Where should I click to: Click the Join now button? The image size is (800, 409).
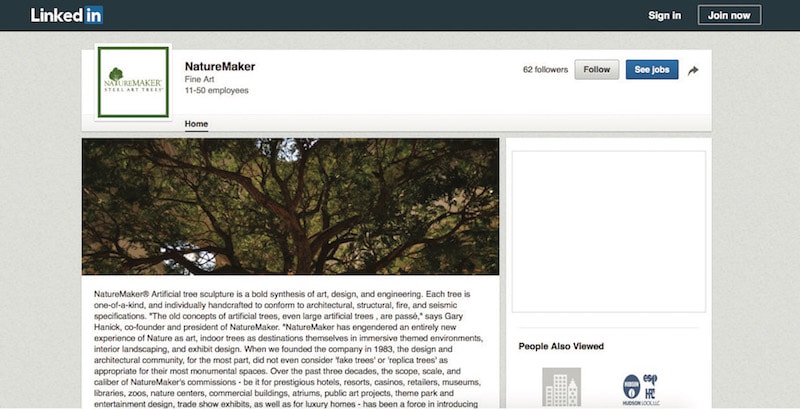pos(729,15)
